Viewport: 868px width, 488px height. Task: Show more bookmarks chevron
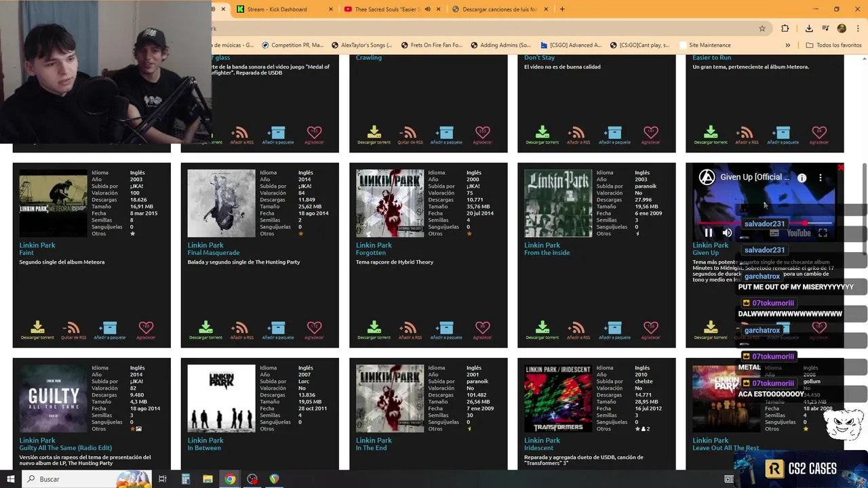tap(787, 45)
